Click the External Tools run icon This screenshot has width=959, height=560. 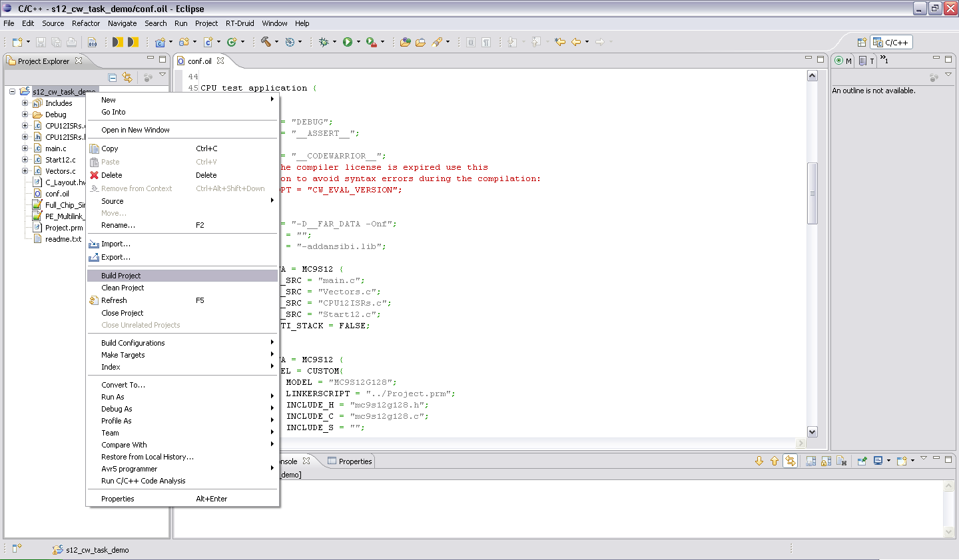(x=372, y=42)
